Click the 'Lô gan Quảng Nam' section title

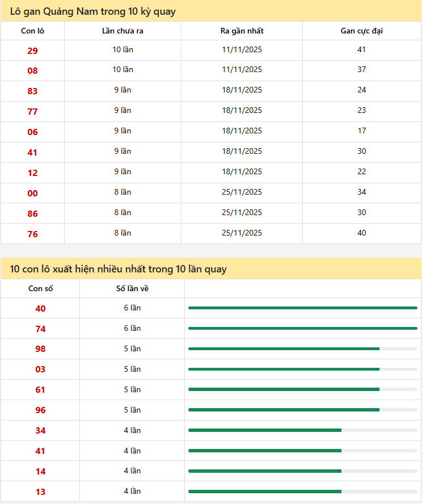click(x=93, y=11)
